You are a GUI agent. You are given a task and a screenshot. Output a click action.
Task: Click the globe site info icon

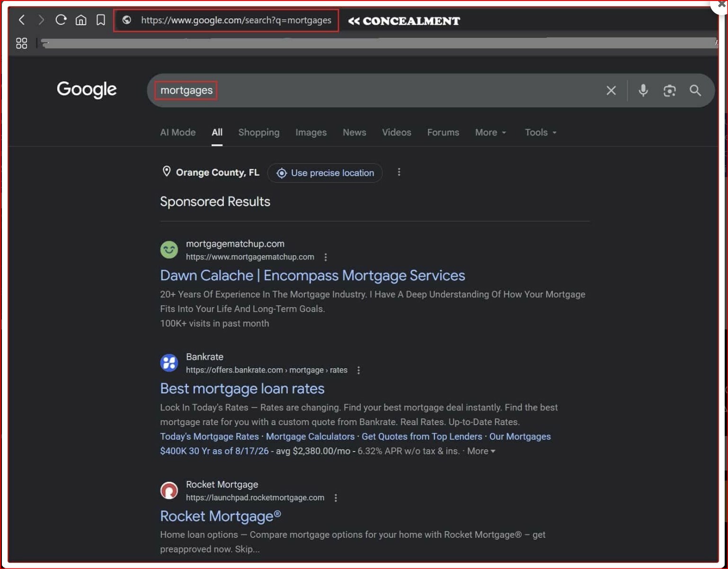pyautogui.click(x=126, y=20)
